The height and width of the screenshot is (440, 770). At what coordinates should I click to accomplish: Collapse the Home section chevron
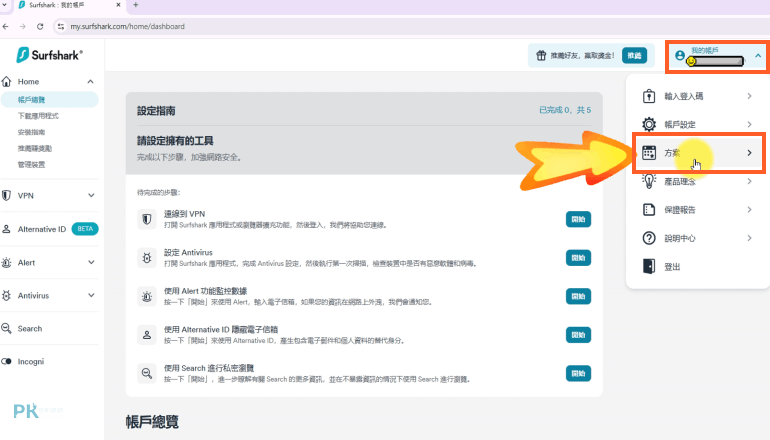(x=90, y=82)
